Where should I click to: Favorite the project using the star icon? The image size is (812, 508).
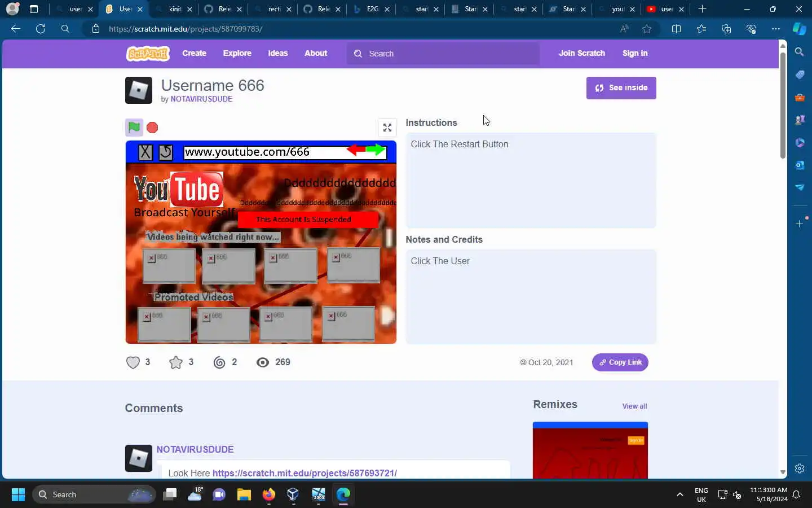176,362
